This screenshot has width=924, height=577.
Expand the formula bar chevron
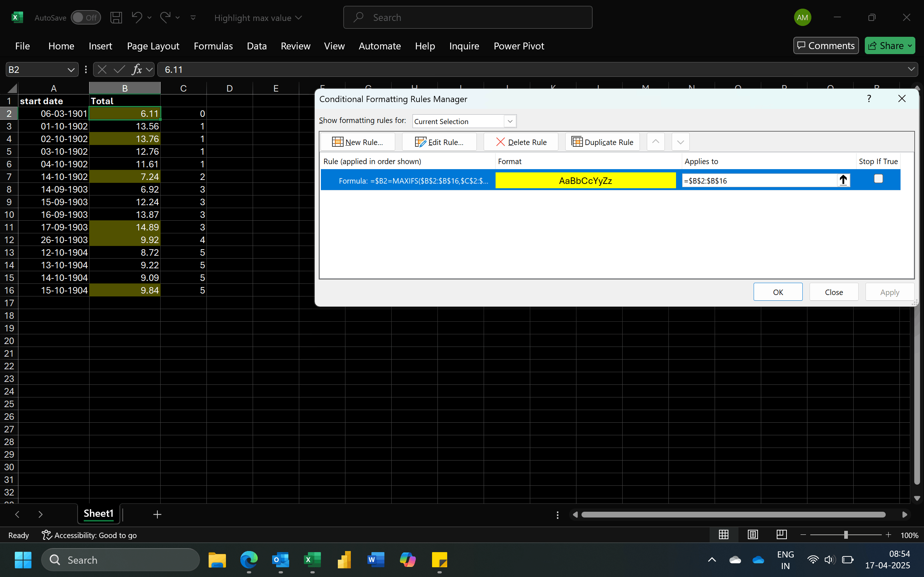coord(911,70)
